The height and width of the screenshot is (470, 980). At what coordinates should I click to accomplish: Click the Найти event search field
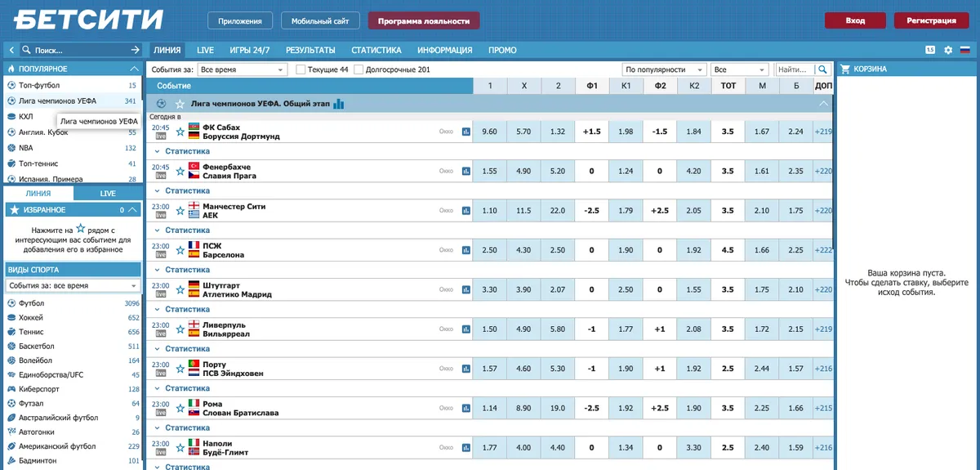click(795, 69)
